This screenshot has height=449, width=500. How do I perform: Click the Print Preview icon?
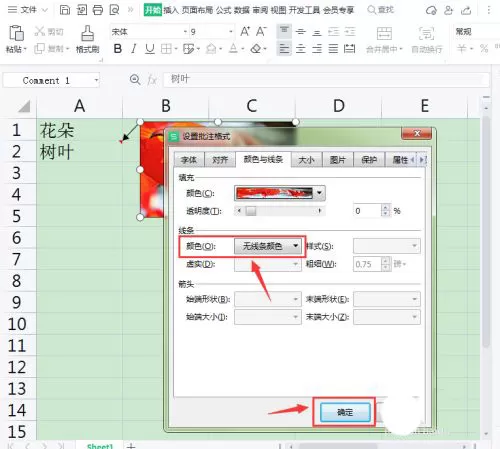tap(114, 10)
